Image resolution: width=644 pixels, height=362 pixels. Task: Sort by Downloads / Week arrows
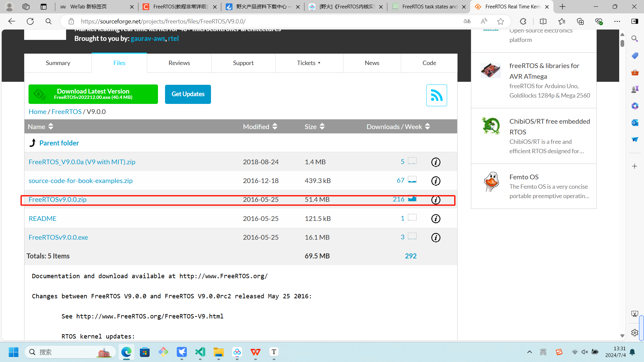point(427,127)
